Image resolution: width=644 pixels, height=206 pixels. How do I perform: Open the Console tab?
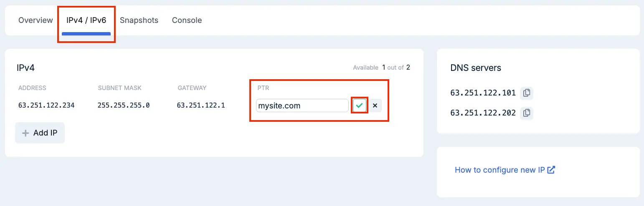(x=187, y=20)
